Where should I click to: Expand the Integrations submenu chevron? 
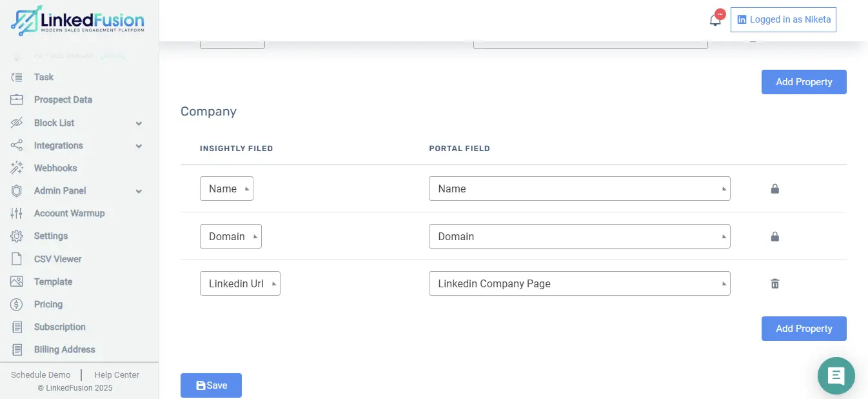coord(139,146)
